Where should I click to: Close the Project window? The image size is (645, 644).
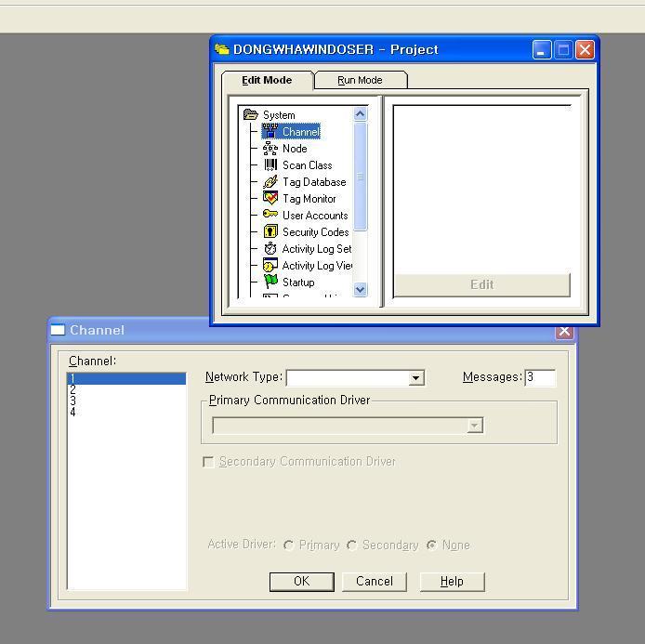pos(585,50)
